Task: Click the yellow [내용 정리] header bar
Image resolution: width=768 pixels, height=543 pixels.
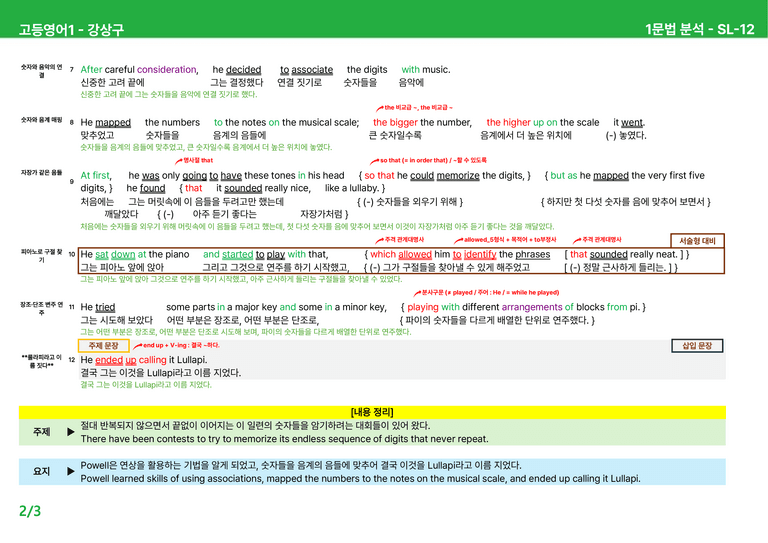Action: [372, 412]
